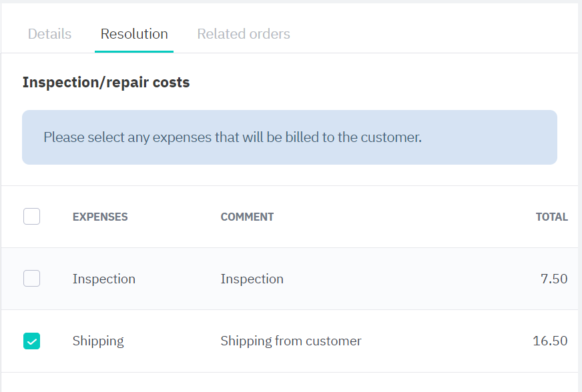Switch to the Details tab
582x392 pixels.
click(49, 34)
